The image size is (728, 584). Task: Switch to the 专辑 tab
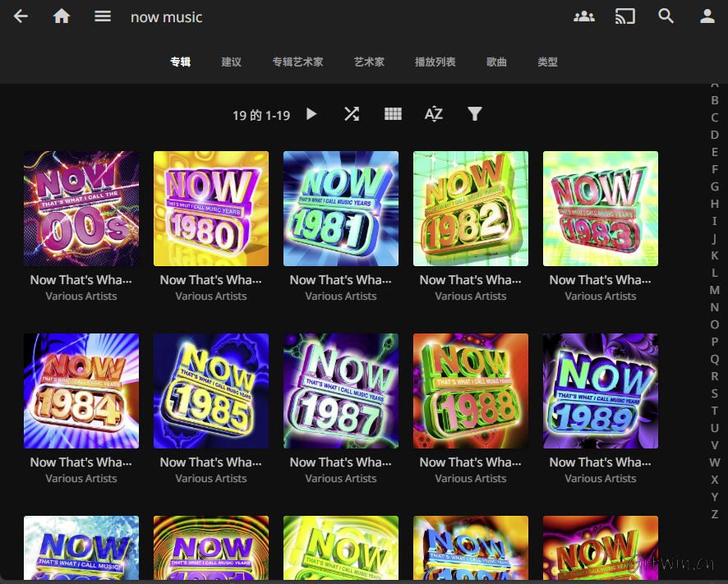click(180, 62)
